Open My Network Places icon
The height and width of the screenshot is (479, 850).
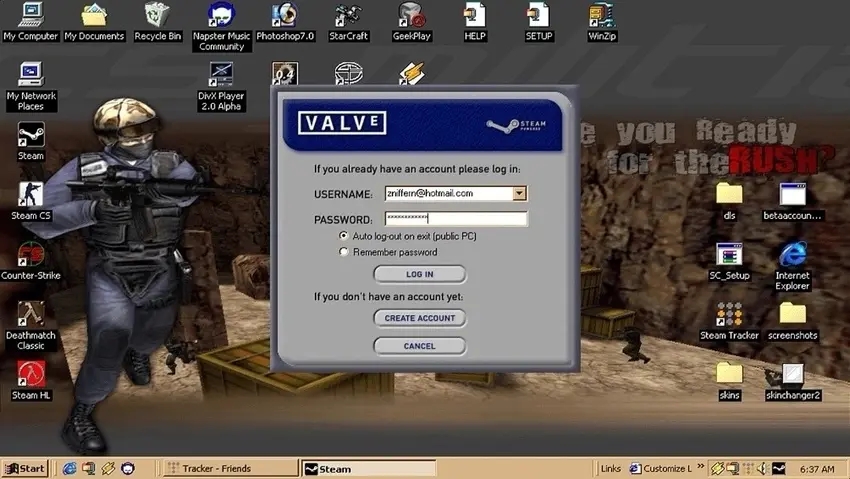point(31,86)
